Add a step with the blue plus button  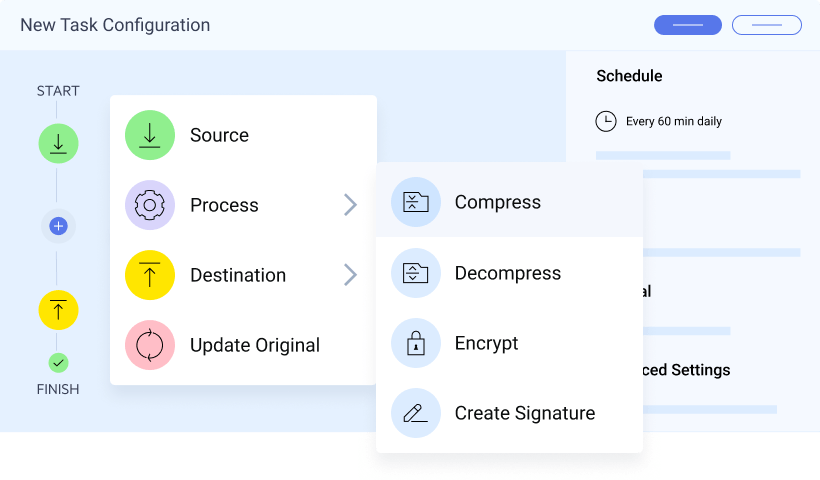pyautogui.click(x=58, y=226)
